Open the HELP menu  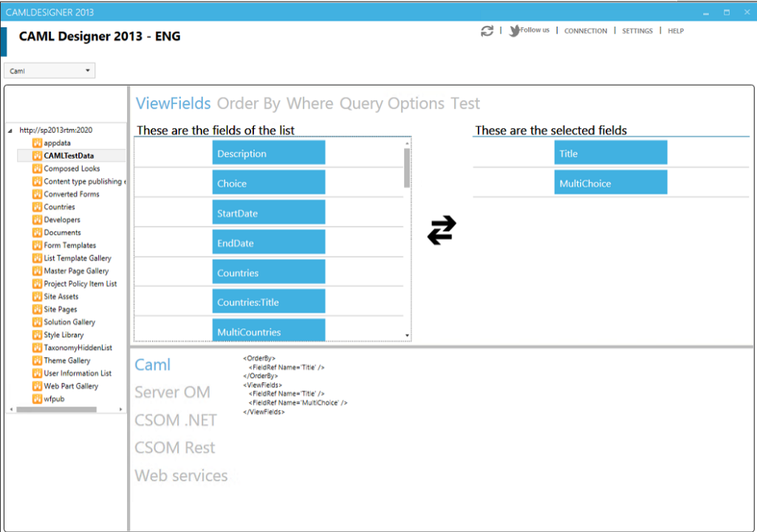(x=676, y=31)
